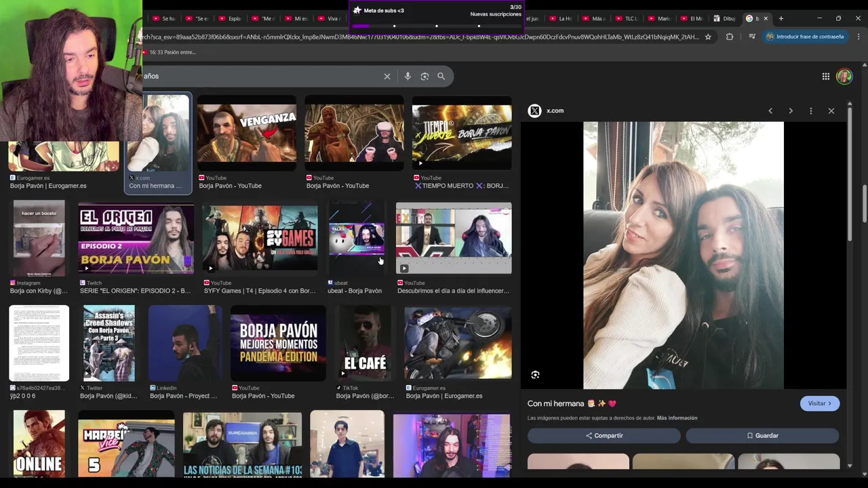Switch to the 'Espla' tab

click(x=229, y=18)
